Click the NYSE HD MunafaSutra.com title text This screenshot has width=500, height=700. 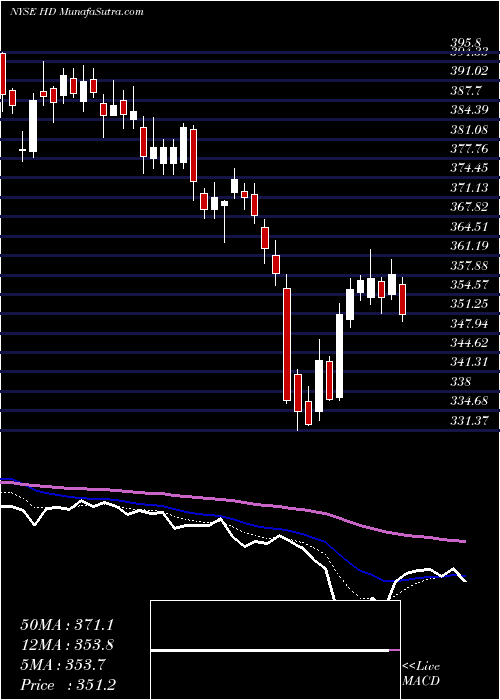click(77, 12)
